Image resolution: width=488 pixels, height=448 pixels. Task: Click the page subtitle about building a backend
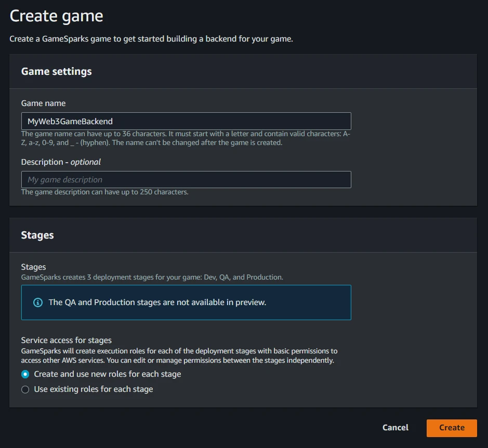click(151, 39)
